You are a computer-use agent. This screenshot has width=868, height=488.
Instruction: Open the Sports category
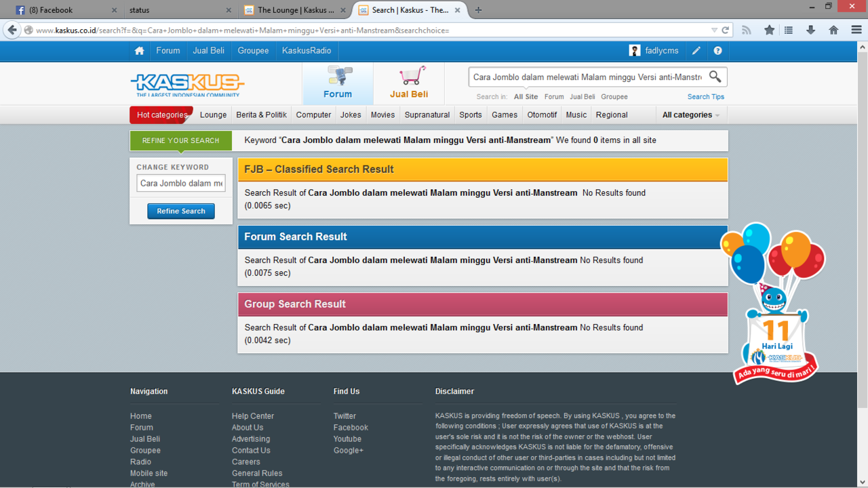(471, 115)
